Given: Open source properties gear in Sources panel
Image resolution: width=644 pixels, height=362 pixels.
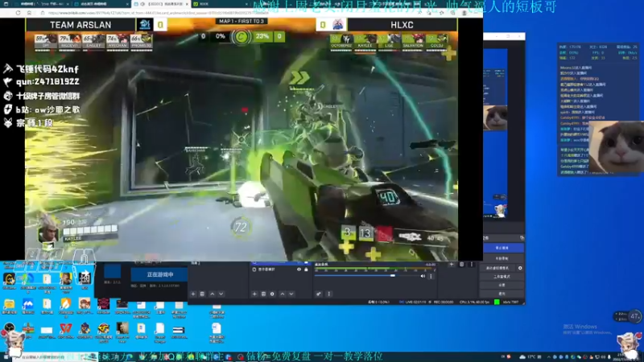Looking at the screenshot, I should tap(272, 294).
